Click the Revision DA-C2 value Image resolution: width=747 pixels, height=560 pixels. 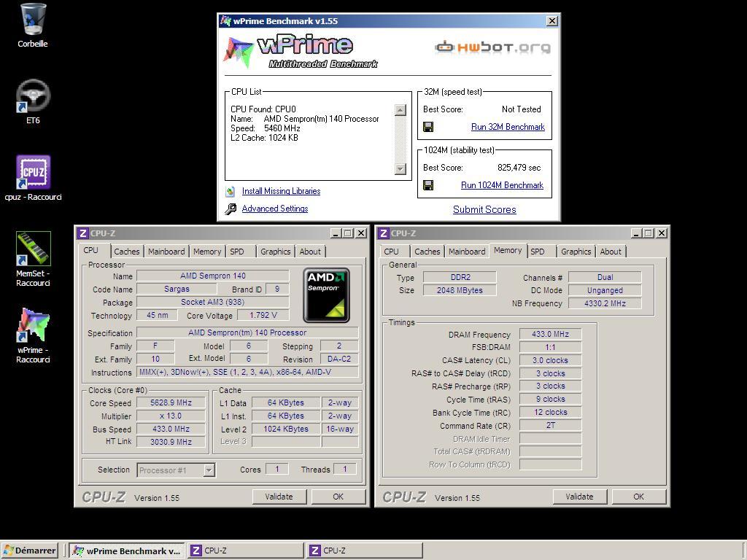click(x=339, y=359)
